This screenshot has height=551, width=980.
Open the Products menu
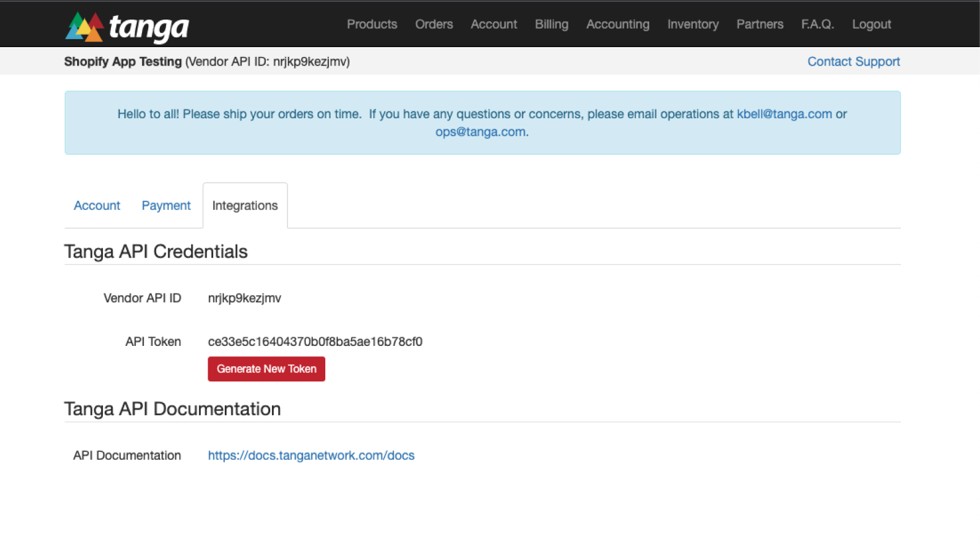coord(372,24)
